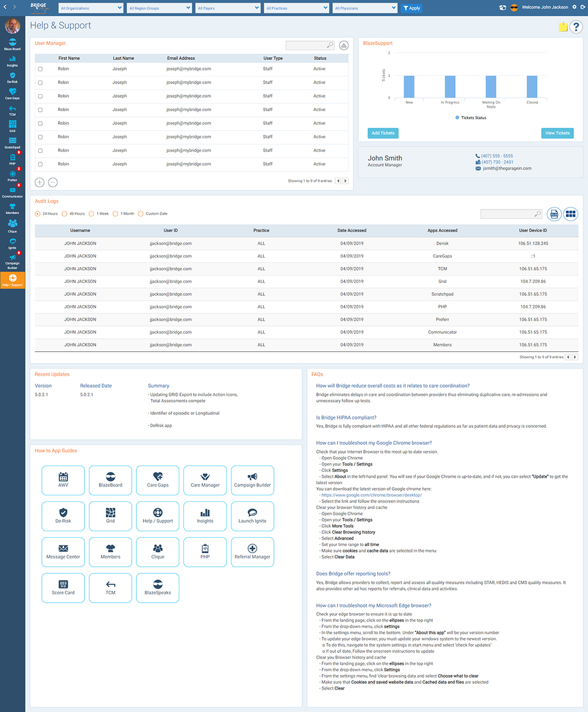Open Insights from the sidebar
This screenshot has width=588, height=712.
(12, 61)
